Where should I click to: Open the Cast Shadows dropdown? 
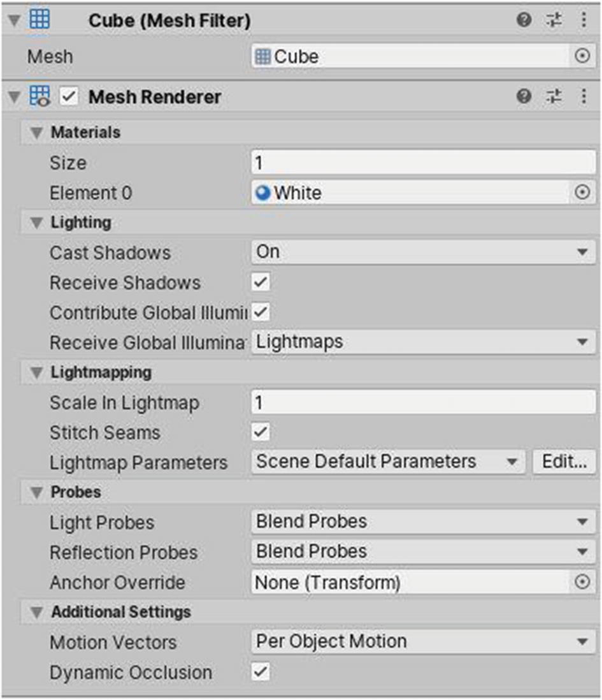tap(420, 251)
